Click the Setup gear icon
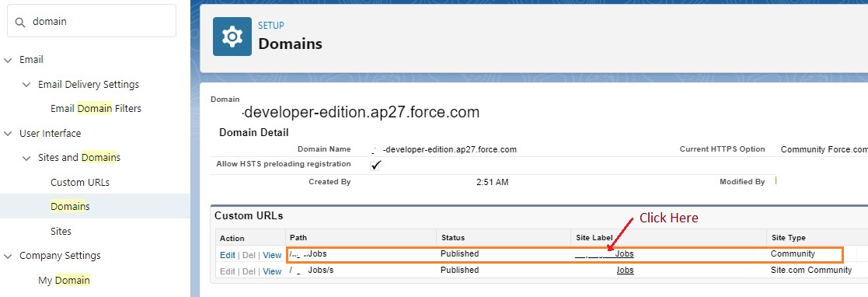 [x=232, y=37]
